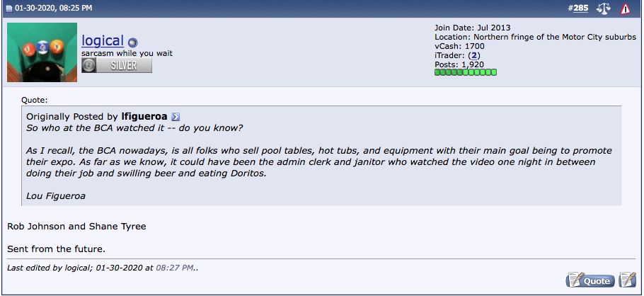This screenshot has width=644, height=296.
Task: Click lfigueroa name in quote header
Action: pos(144,117)
